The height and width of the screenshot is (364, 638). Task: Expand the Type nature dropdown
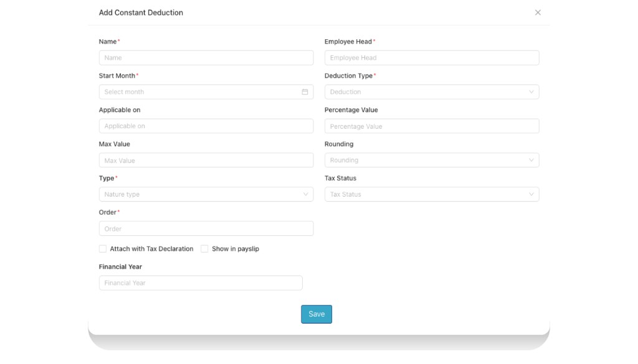pyautogui.click(x=206, y=194)
